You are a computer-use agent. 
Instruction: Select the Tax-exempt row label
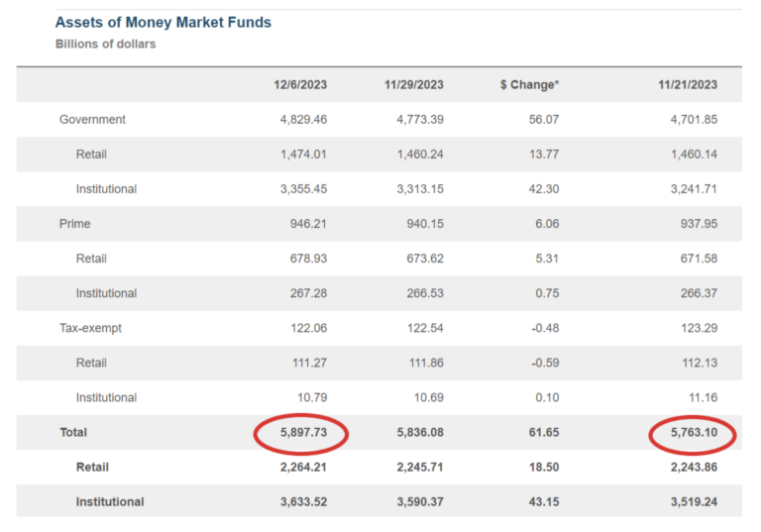(x=90, y=328)
